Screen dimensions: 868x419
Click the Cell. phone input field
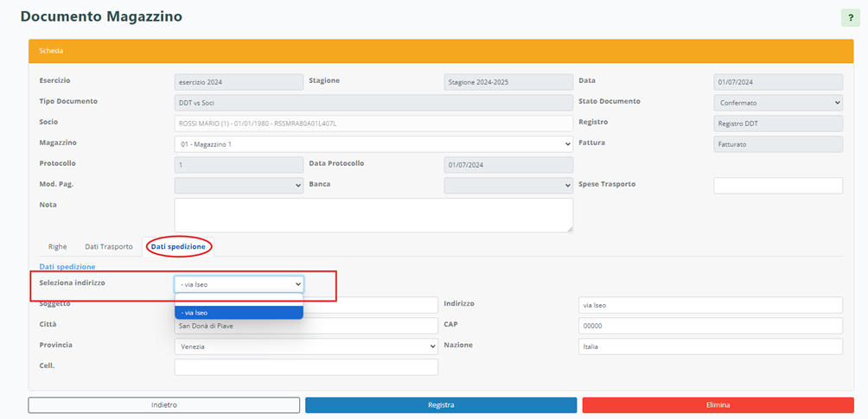click(x=305, y=367)
